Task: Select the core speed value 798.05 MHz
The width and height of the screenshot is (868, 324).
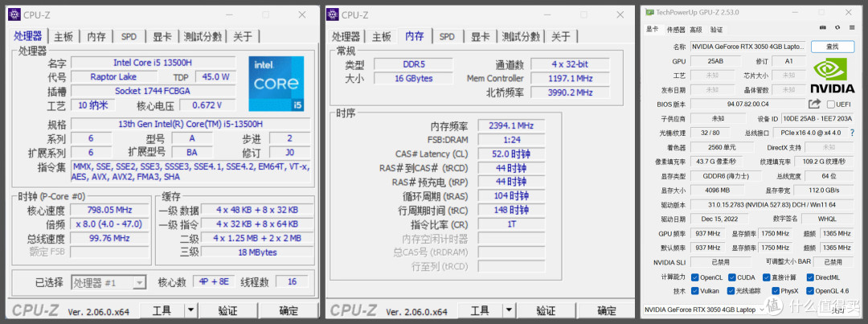Action: coord(109,210)
